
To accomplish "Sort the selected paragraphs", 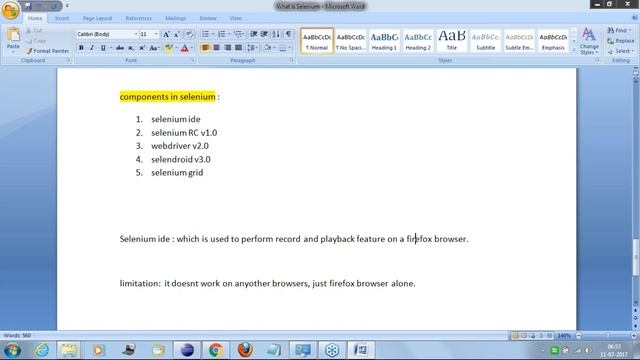I will pyautogui.click(x=276, y=34).
